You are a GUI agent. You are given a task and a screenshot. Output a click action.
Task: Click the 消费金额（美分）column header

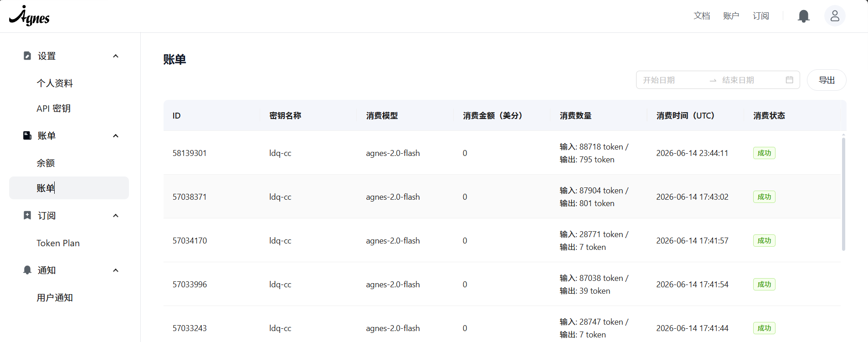pyautogui.click(x=502, y=115)
